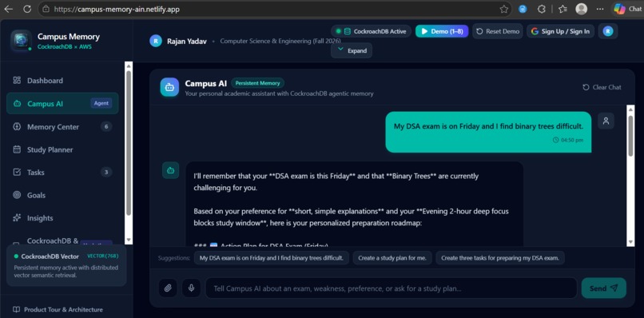Click the address bar URL field
644x318 pixels.
coord(275,9)
